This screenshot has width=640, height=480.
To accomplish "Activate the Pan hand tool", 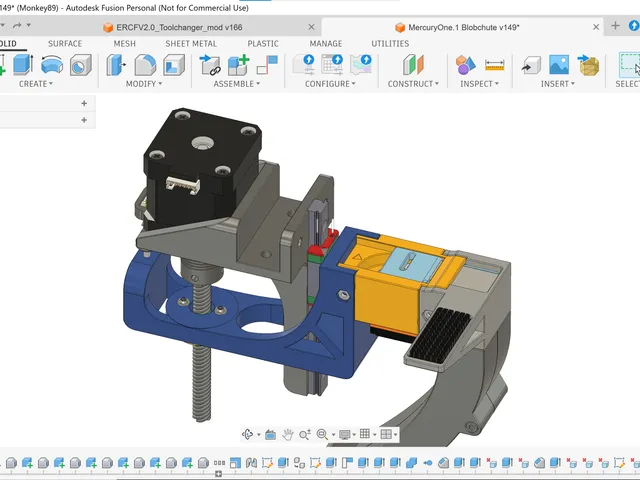I will coord(288,435).
